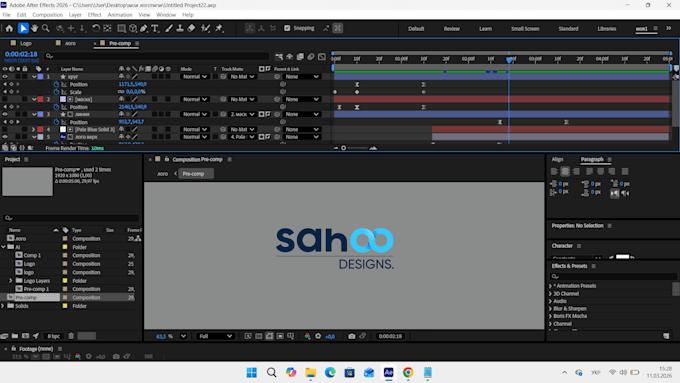
Task: Select the Zoom magnifier tool
Action: pos(46,29)
